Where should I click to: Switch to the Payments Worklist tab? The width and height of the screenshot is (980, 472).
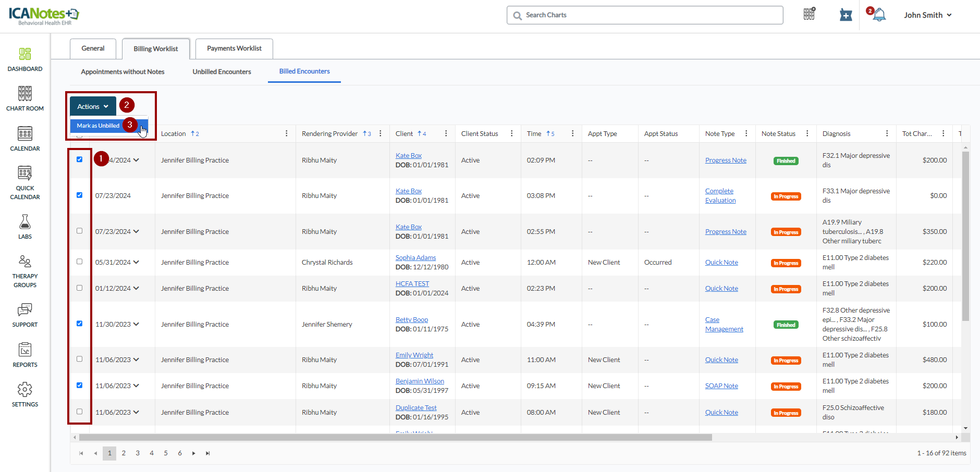234,48
